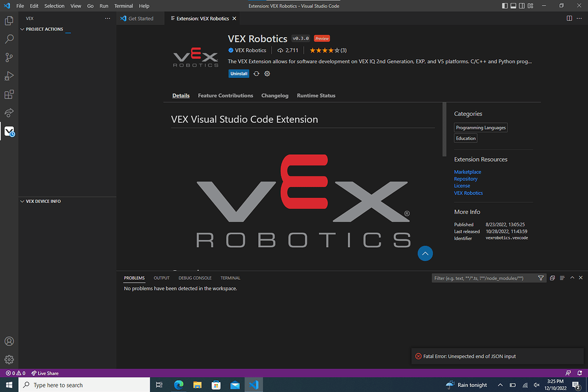588x392 pixels.
Task: Open the notifications bell in status bar
Action: click(579, 372)
